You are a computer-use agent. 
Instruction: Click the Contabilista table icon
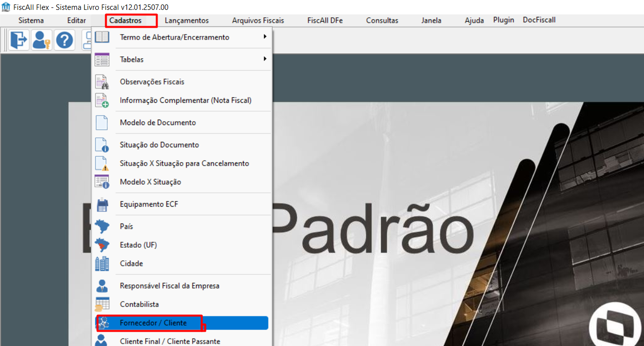pos(102,304)
